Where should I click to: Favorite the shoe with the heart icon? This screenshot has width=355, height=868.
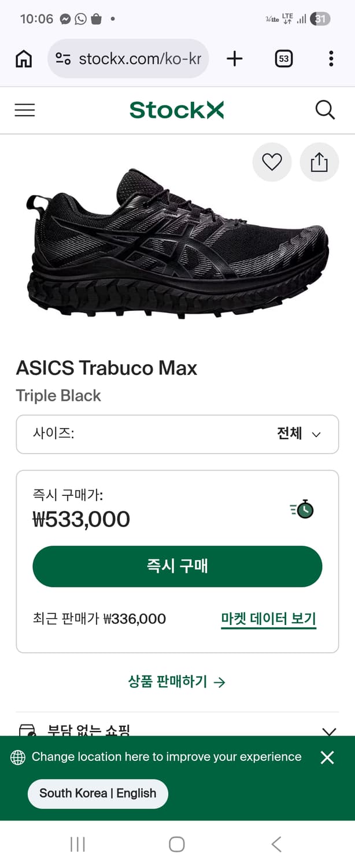pyautogui.click(x=272, y=162)
